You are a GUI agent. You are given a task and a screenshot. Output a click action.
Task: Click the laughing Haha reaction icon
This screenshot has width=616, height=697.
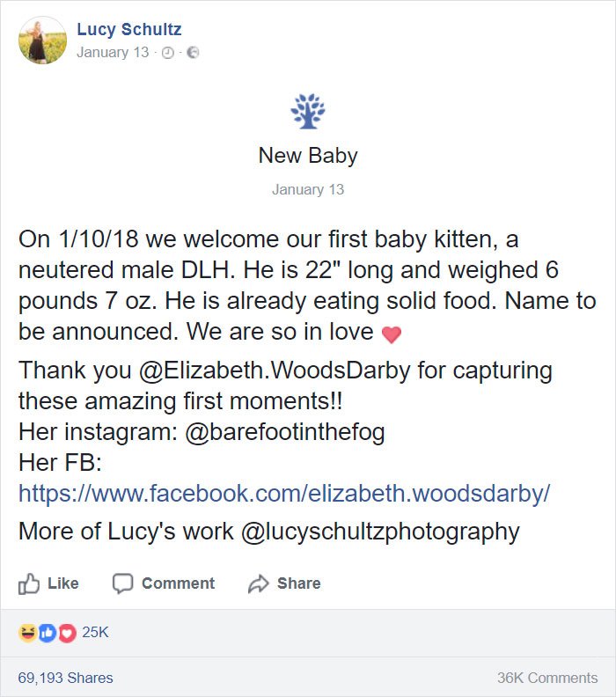(26, 633)
